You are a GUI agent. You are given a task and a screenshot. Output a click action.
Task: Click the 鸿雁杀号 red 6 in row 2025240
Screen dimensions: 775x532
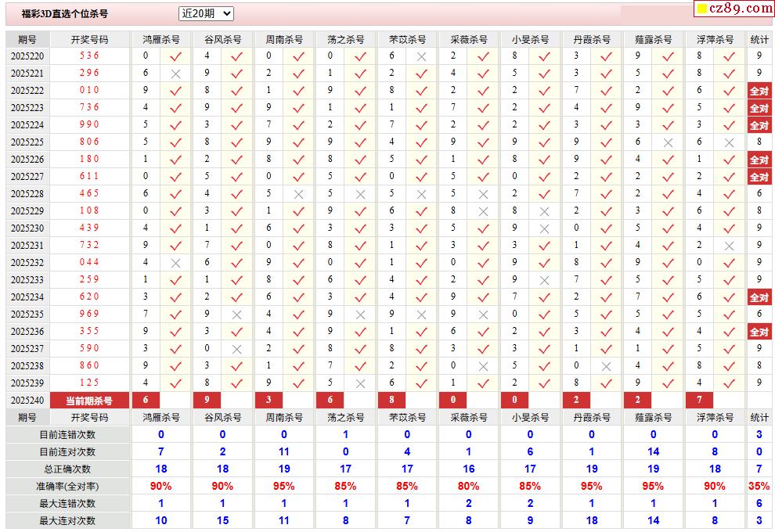146,400
